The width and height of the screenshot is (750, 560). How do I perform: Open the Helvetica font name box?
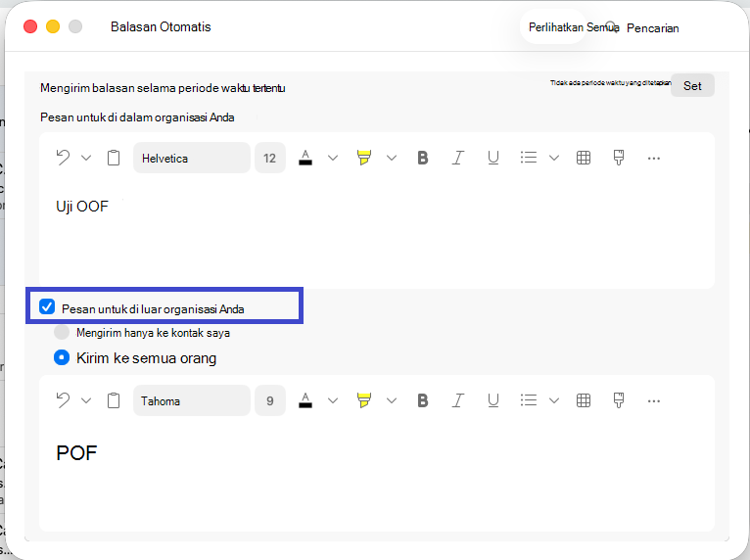191,158
